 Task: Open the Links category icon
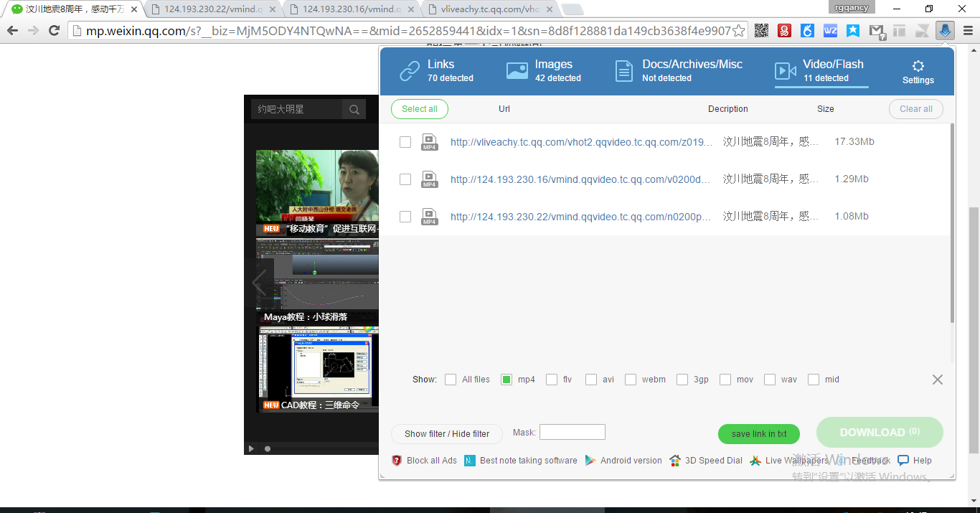[410, 71]
